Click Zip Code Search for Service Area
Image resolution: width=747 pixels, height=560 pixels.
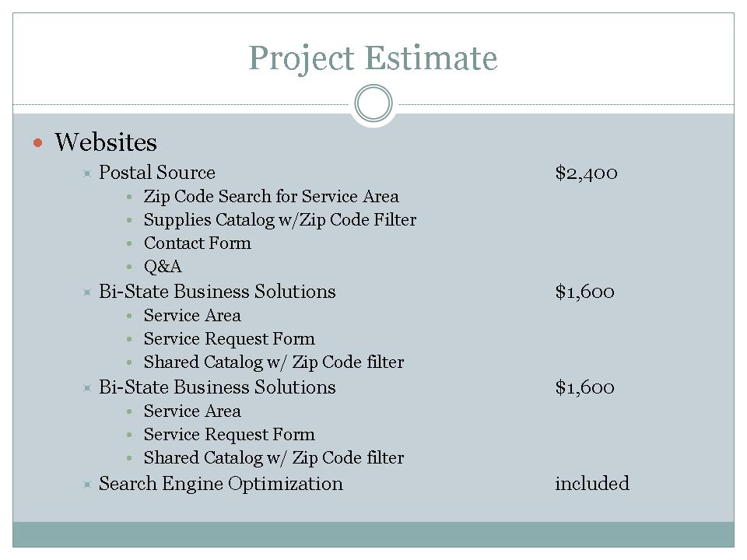271,197
